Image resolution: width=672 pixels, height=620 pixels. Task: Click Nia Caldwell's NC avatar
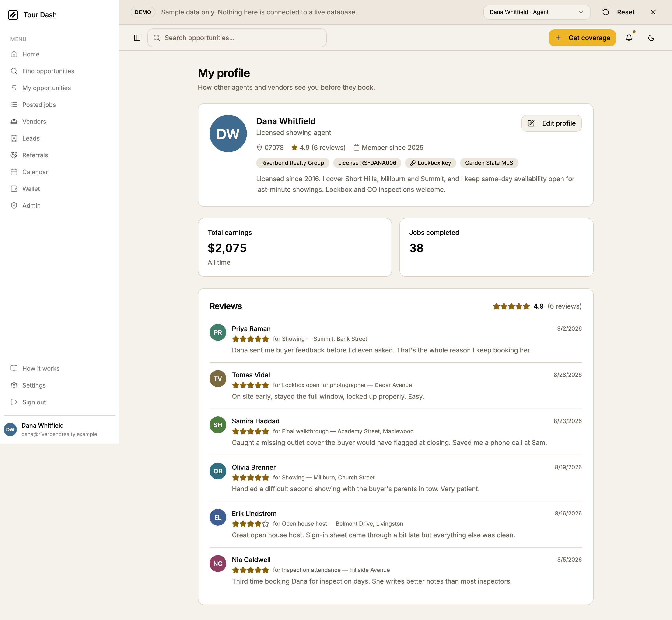[218, 564]
